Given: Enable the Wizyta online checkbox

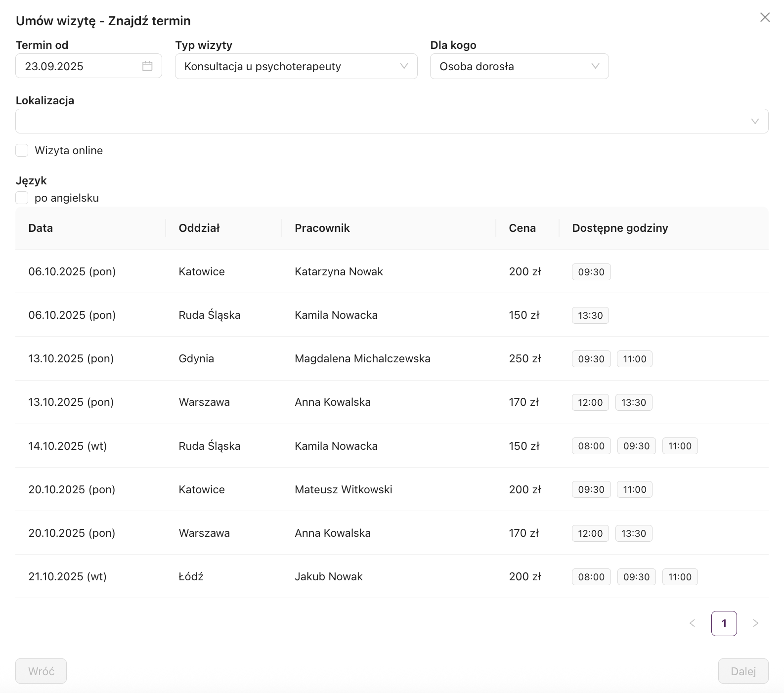Looking at the screenshot, I should pos(22,150).
